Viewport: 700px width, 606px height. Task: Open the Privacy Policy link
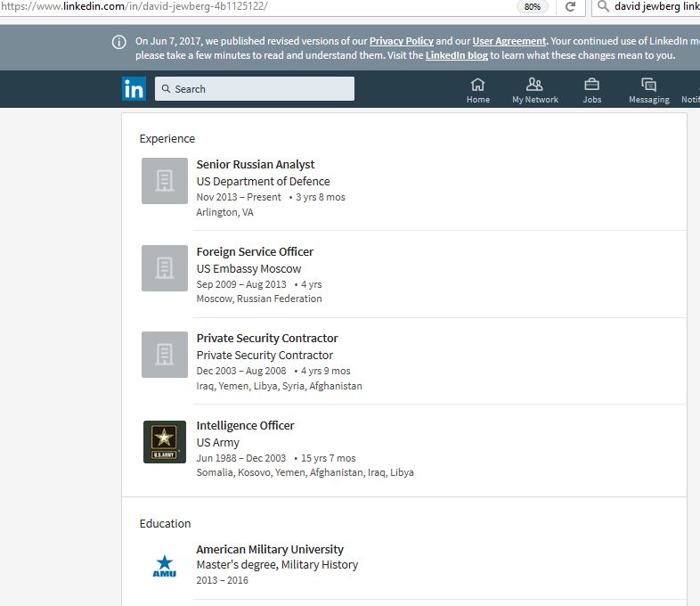pyautogui.click(x=402, y=41)
